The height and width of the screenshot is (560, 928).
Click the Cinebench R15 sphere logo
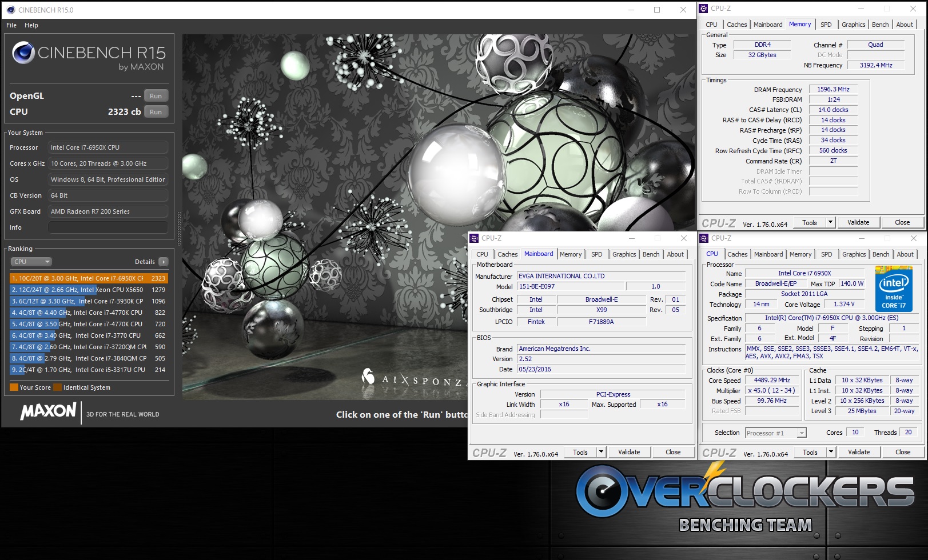pyautogui.click(x=23, y=53)
